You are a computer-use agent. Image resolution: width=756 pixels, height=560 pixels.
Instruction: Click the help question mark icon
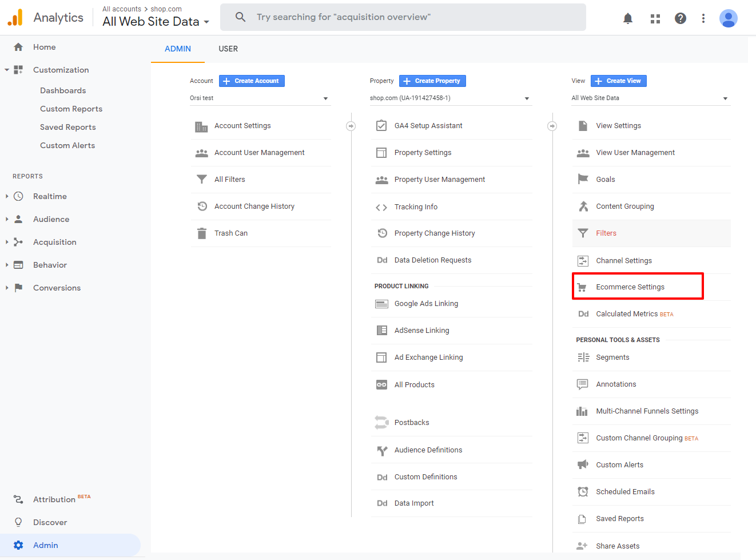click(680, 18)
